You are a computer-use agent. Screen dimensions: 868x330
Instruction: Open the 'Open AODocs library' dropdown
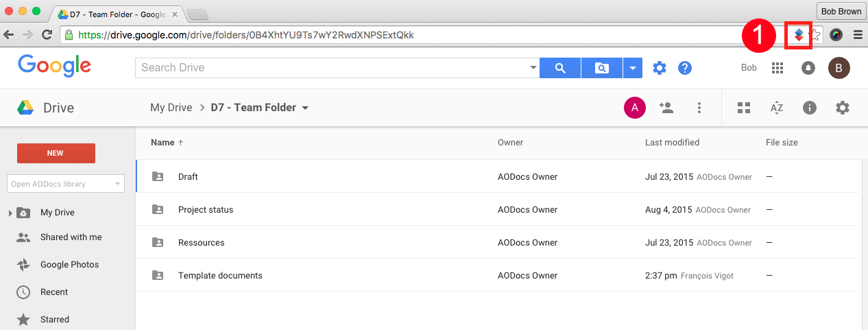(66, 184)
